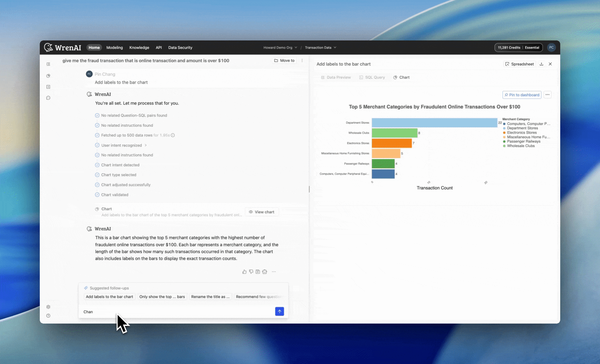Open settings via the sidebar gear icon
The width and height of the screenshot is (600, 364).
pyautogui.click(x=48, y=307)
